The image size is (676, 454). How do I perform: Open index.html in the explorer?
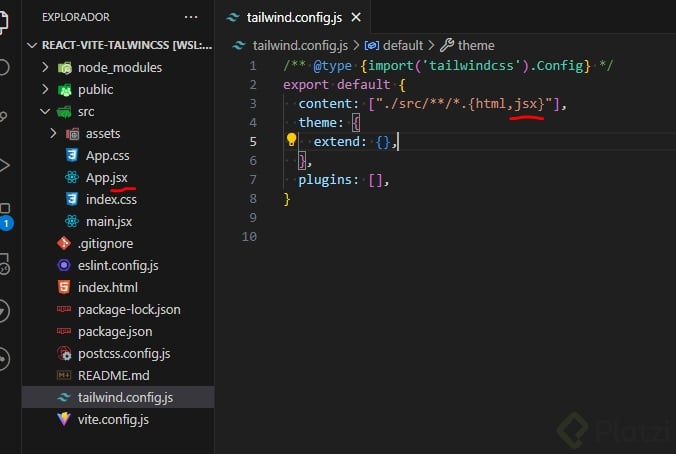coord(108,288)
